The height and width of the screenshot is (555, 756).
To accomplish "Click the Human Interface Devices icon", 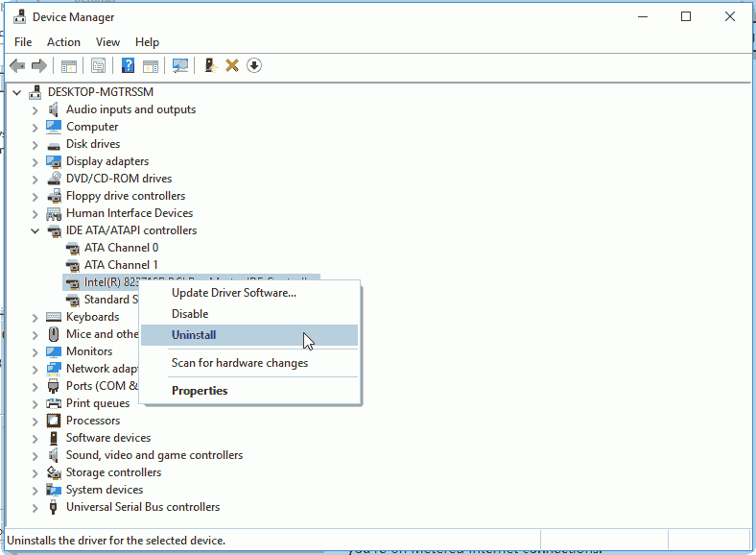I will (x=54, y=213).
